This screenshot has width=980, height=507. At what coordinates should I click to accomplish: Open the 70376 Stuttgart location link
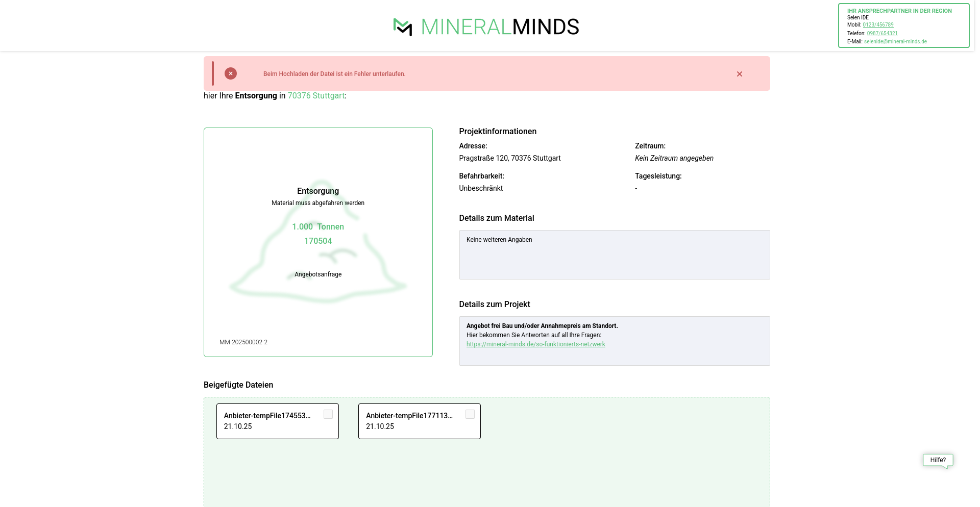316,96
